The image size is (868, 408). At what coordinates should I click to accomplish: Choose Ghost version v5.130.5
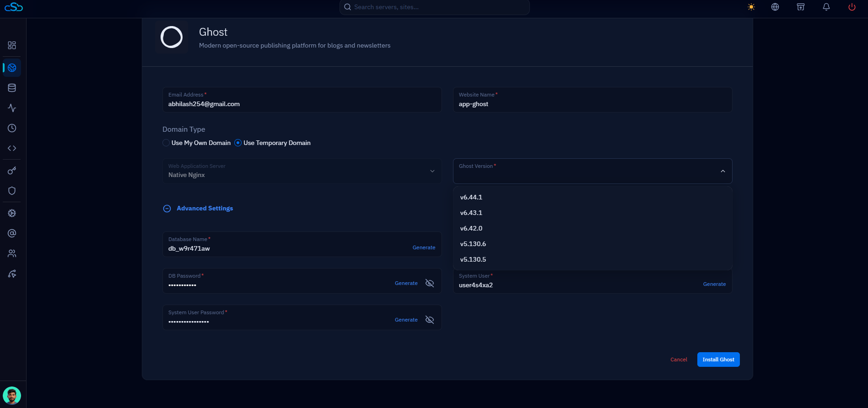click(x=593, y=259)
